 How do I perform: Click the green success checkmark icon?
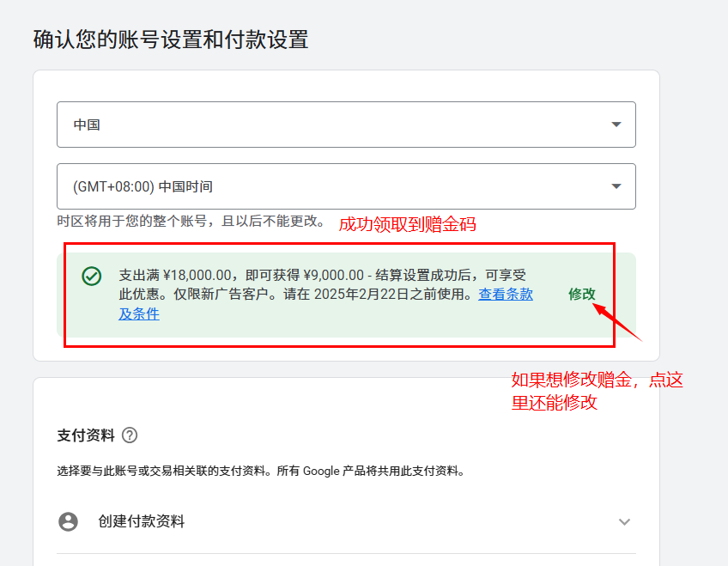[x=92, y=276]
